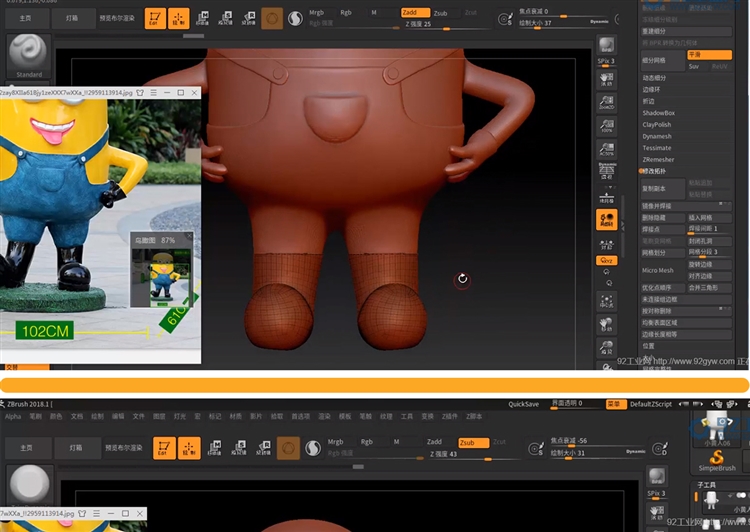
Task: Click the AC50% antialiased half-size icon
Action: [607, 149]
